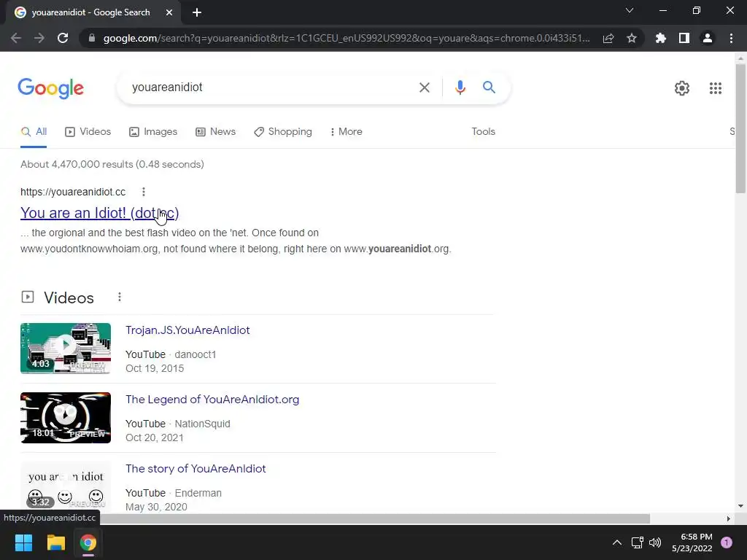
Task: Go forward in browser history
Action: (x=39, y=38)
